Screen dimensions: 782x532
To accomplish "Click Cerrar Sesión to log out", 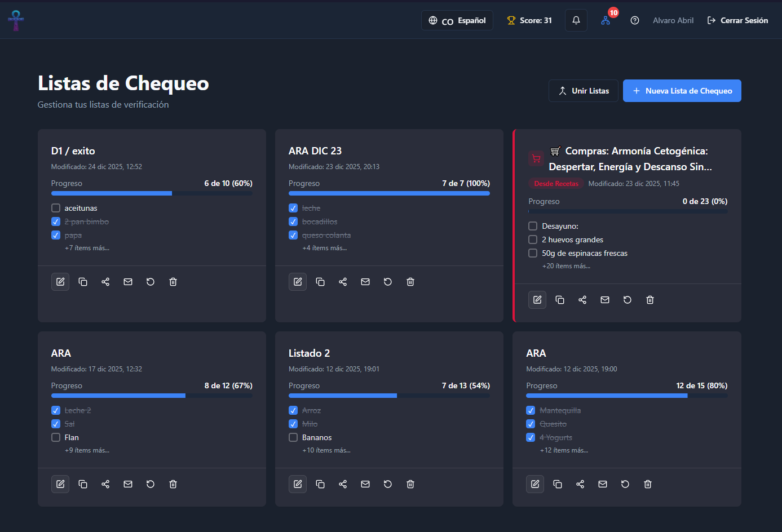I will 737,20.
